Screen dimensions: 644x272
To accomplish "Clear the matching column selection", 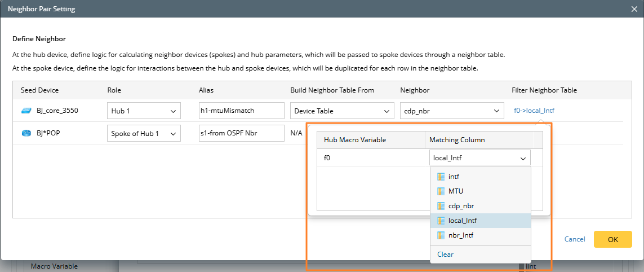I will (445, 255).
